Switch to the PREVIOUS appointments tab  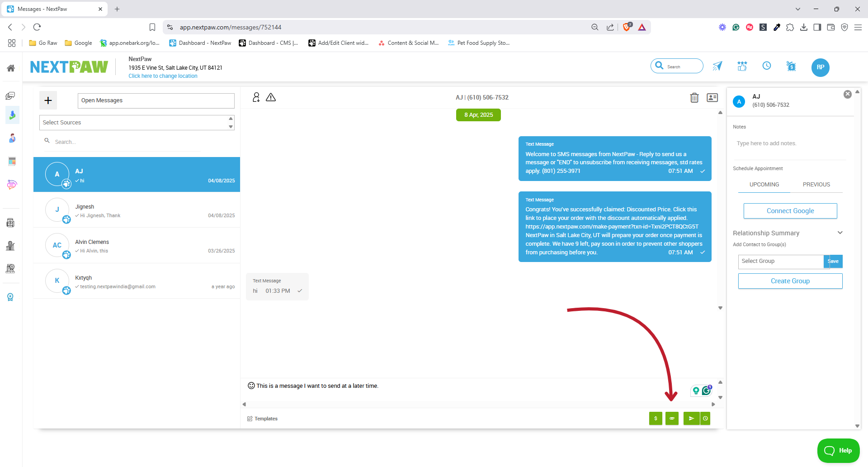click(816, 185)
